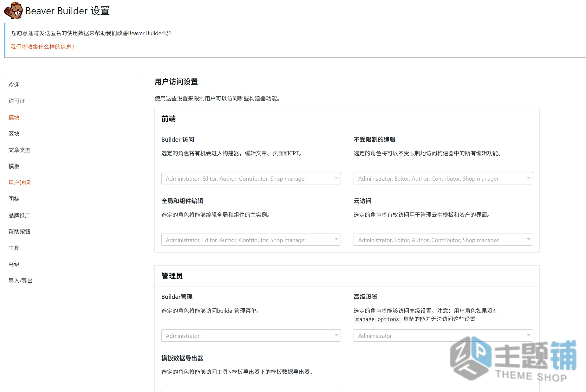Screen dimensions: 586x392
Task: Click the 用户访问设置 heading
Action: tap(176, 82)
